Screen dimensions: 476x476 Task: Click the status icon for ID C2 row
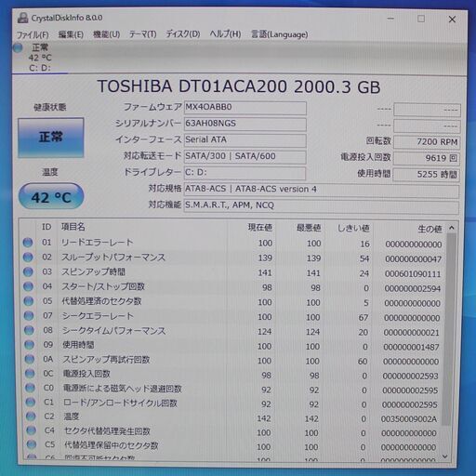pos(31,416)
